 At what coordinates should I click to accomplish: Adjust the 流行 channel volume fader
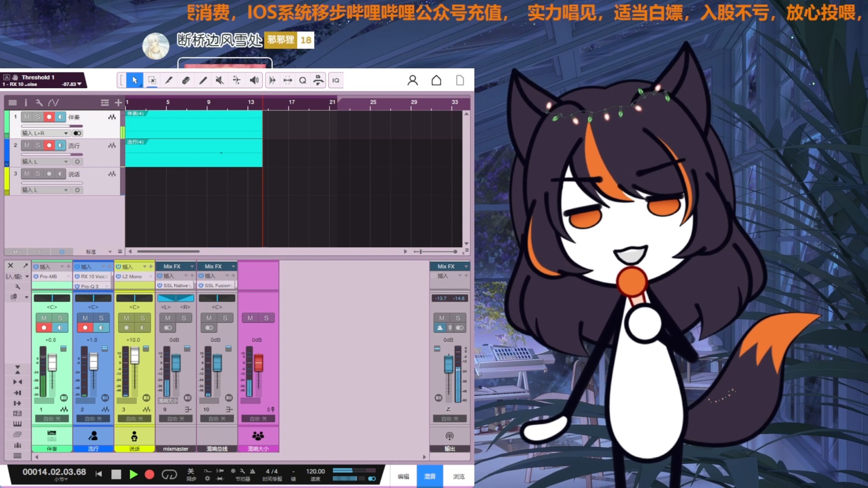pyautogui.click(x=94, y=361)
